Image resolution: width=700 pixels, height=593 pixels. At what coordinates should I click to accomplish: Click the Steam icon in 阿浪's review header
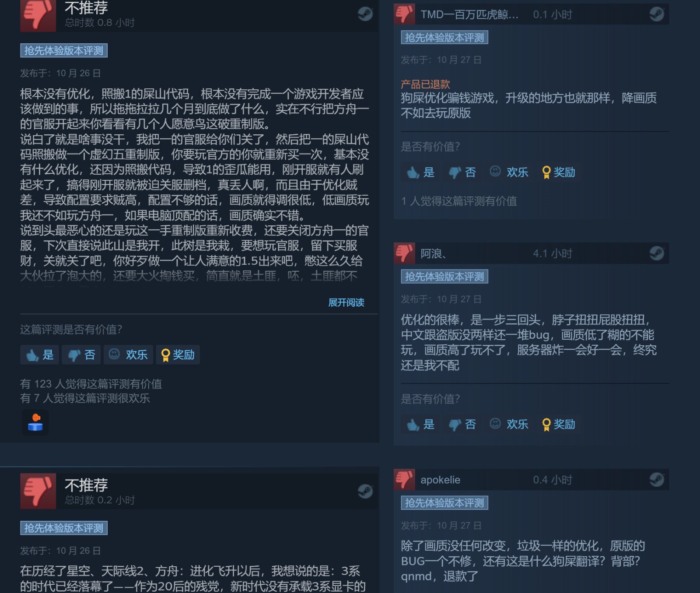coord(657,253)
